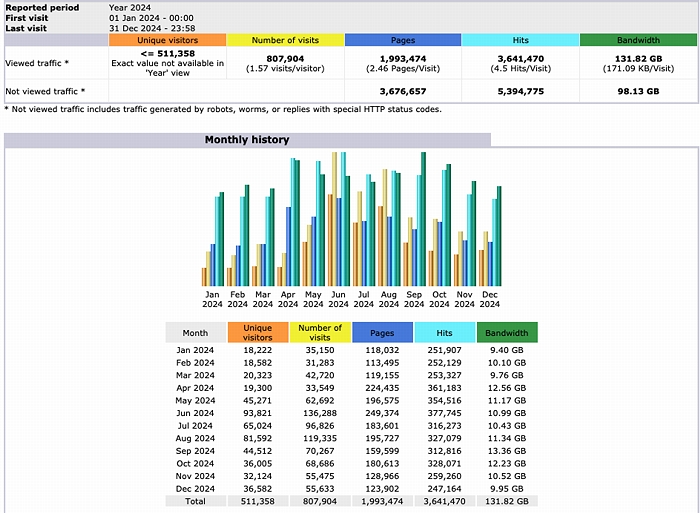Click the Jan 2024 label under the chart
Image resolution: width=700 pixels, height=513 pixels.
pyautogui.click(x=212, y=300)
